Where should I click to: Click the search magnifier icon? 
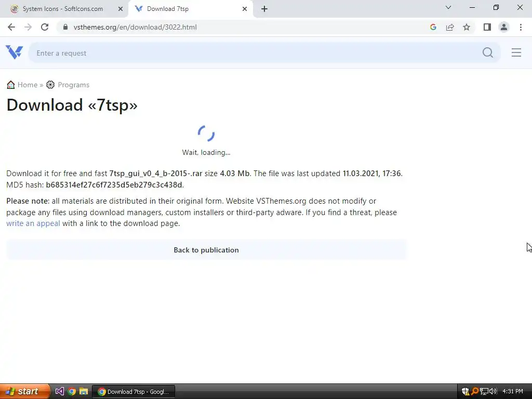click(x=487, y=52)
